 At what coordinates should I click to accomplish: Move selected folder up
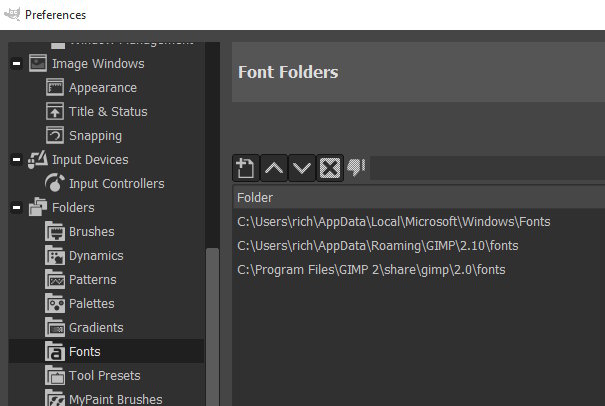pyautogui.click(x=274, y=168)
